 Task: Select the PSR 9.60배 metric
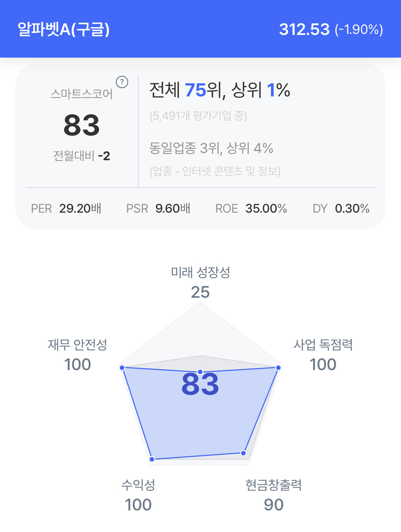click(x=158, y=209)
